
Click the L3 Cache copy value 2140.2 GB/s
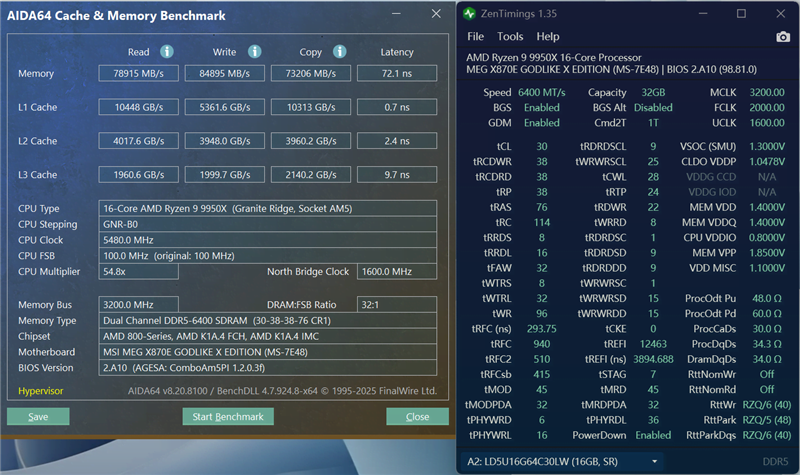[311, 174]
